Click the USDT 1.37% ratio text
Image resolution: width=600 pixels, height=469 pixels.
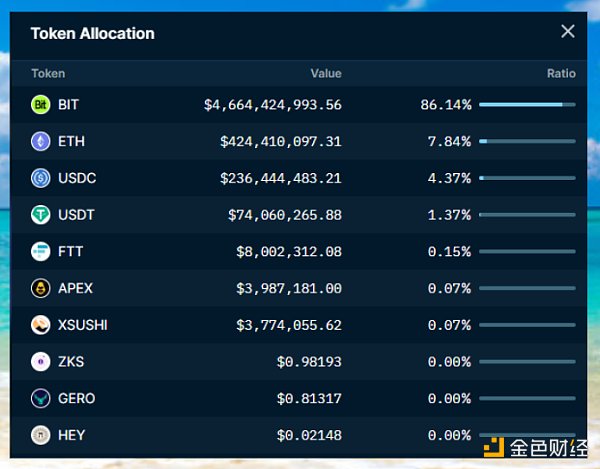[449, 215]
